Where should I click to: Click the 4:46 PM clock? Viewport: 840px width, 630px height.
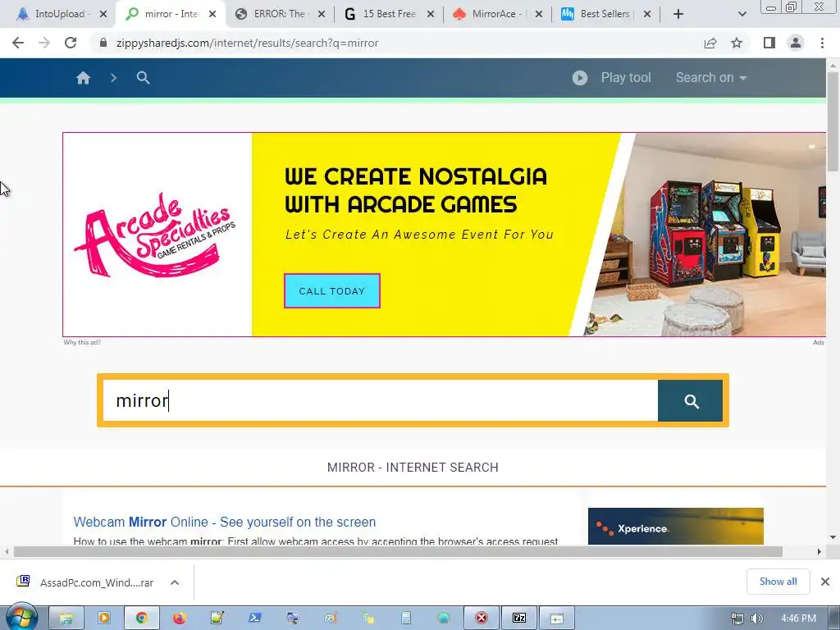(x=798, y=619)
